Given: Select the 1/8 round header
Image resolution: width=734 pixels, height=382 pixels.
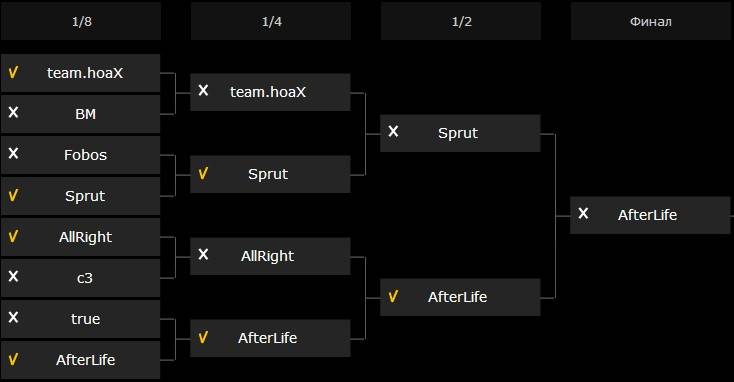Looking at the screenshot, I should coord(81,21).
